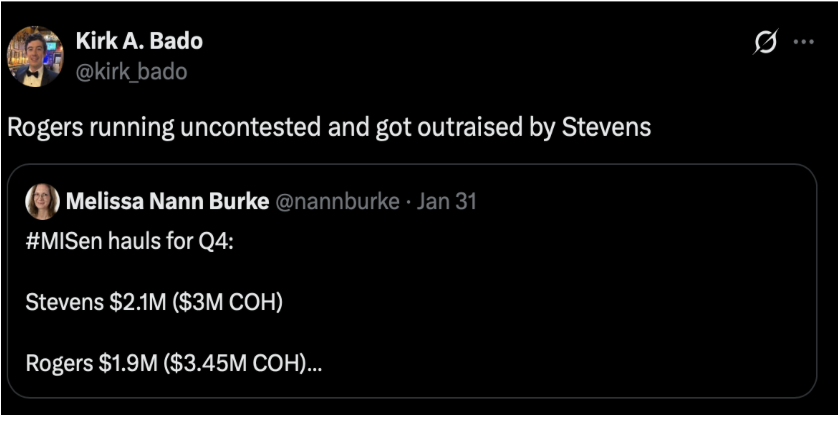Expand the truncated quoted tweet ellipsis
The width and height of the screenshot is (838, 422).
click(x=313, y=362)
